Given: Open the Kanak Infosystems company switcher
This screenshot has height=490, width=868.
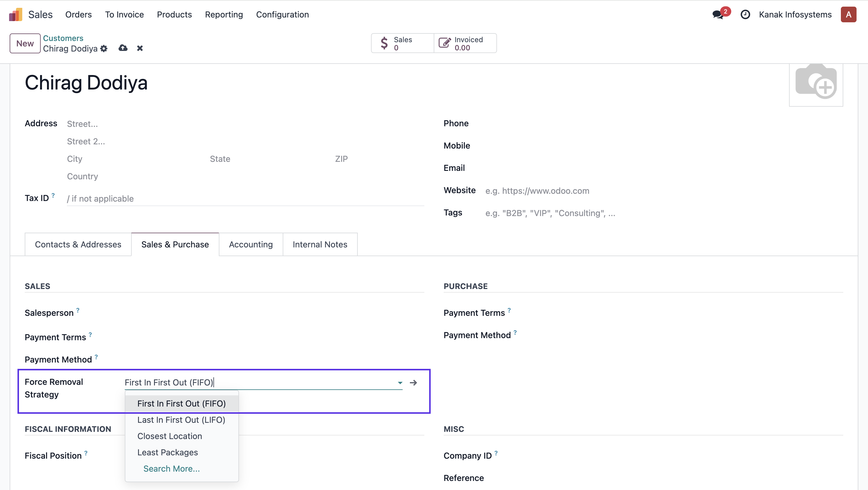Looking at the screenshot, I should pyautogui.click(x=795, y=14).
